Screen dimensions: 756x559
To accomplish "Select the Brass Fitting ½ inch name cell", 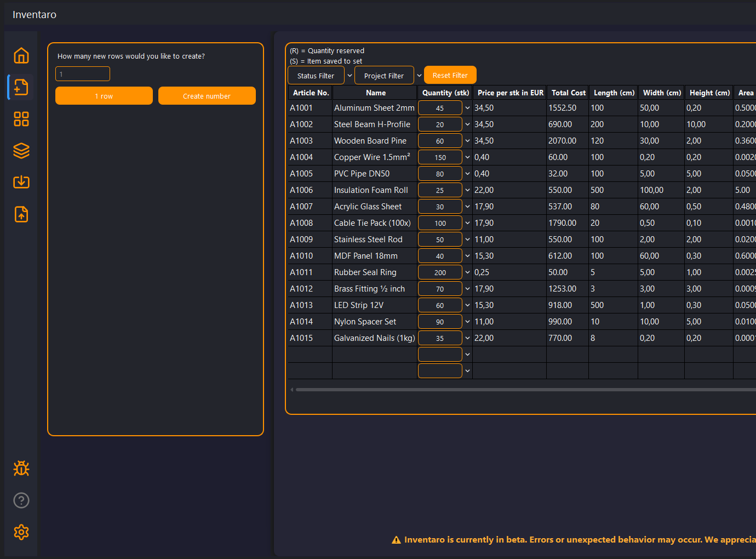I will (375, 289).
